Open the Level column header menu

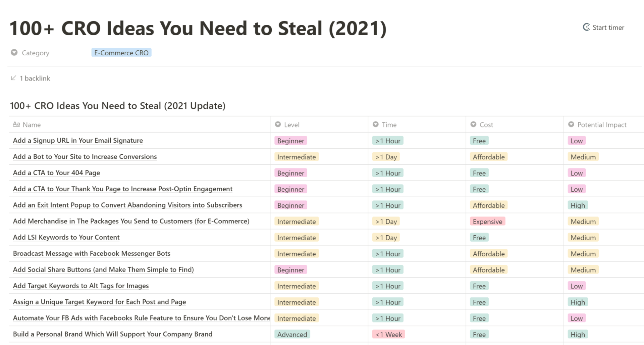click(x=319, y=125)
